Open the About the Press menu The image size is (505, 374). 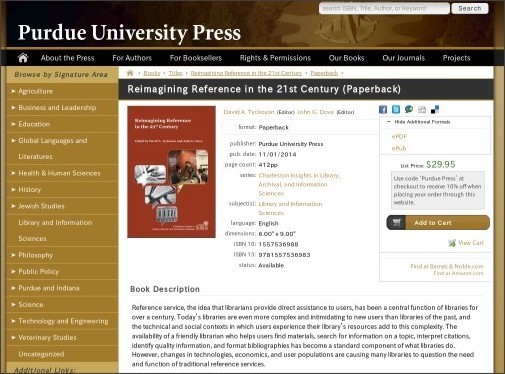[67, 58]
